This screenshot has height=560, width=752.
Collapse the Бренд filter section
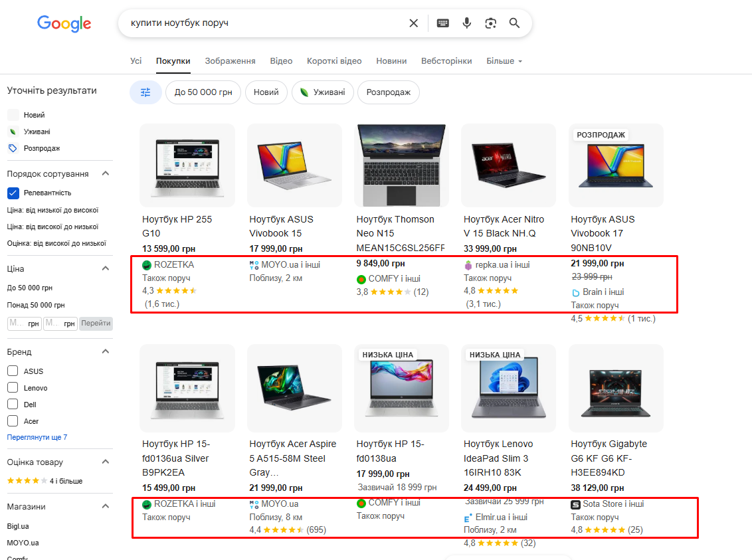point(106,351)
